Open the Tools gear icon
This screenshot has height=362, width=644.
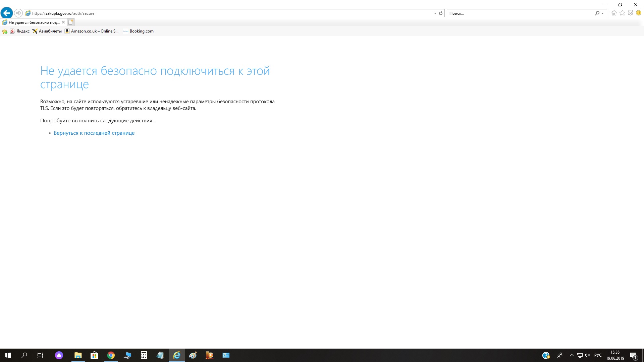[631, 13]
